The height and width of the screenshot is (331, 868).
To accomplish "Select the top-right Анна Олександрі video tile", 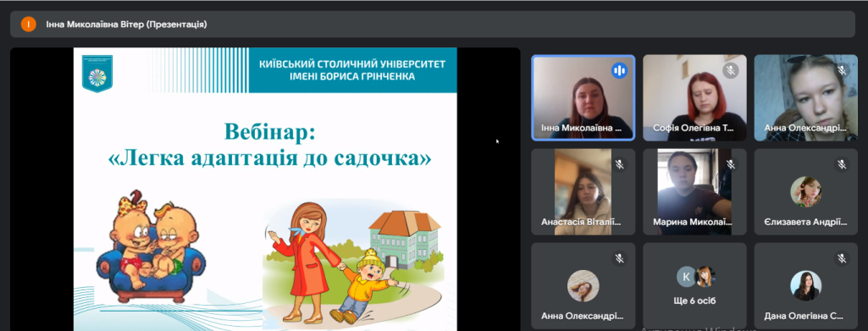I will tap(806, 98).
